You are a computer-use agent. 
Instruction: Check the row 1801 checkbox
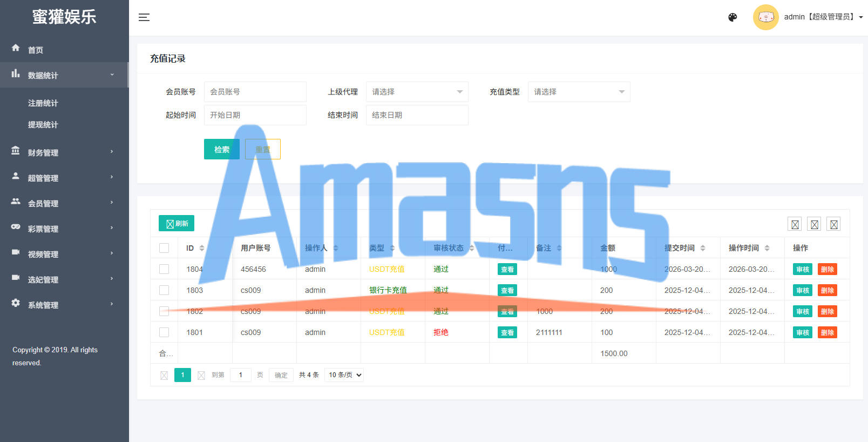pyautogui.click(x=164, y=332)
